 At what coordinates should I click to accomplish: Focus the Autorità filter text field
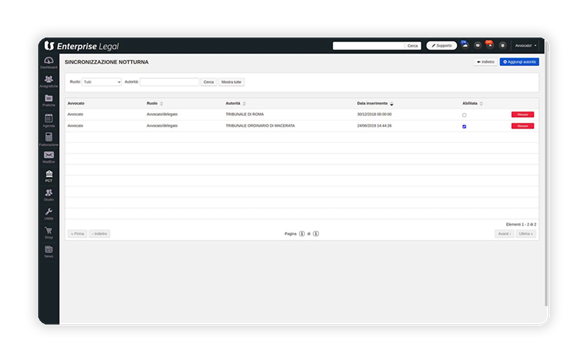(169, 82)
